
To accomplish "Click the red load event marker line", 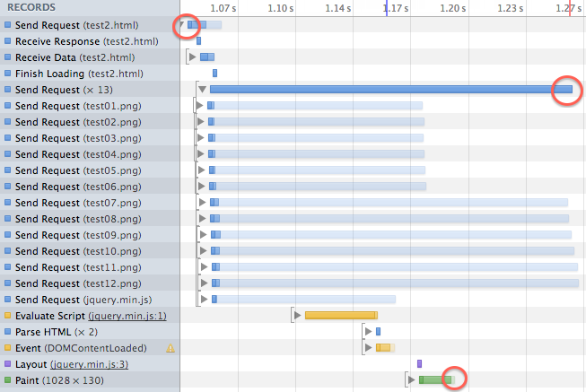I will pyautogui.click(x=569, y=8).
